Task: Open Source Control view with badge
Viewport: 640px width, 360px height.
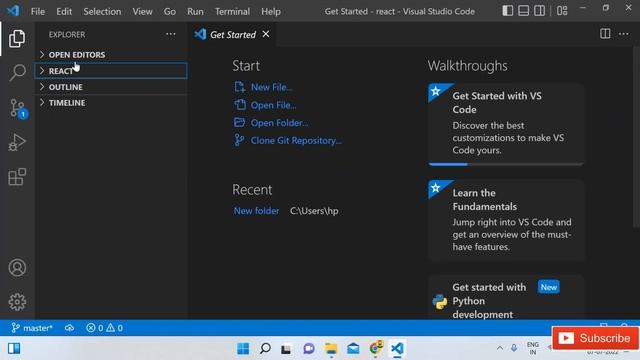Action: pyautogui.click(x=18, y=108)
